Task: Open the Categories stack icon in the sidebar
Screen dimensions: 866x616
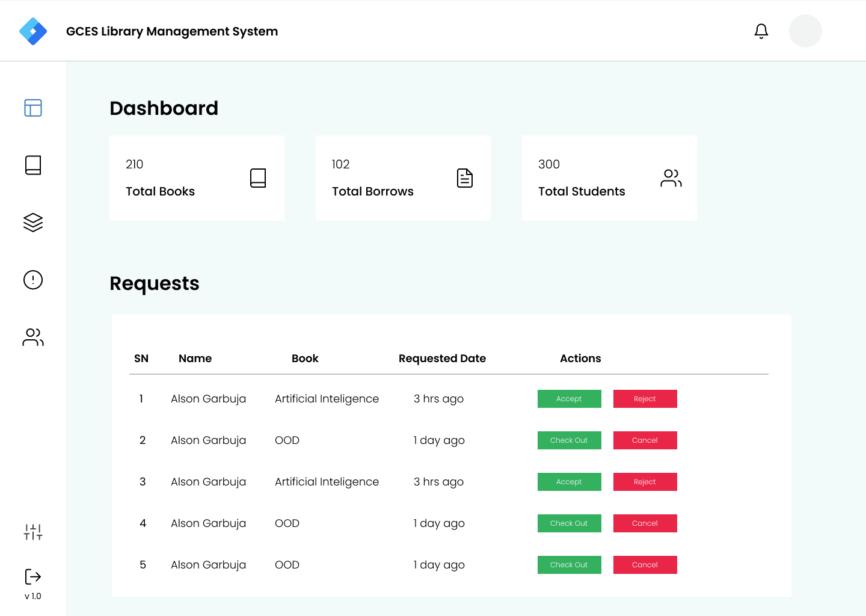Action: (x=32, y=222)
